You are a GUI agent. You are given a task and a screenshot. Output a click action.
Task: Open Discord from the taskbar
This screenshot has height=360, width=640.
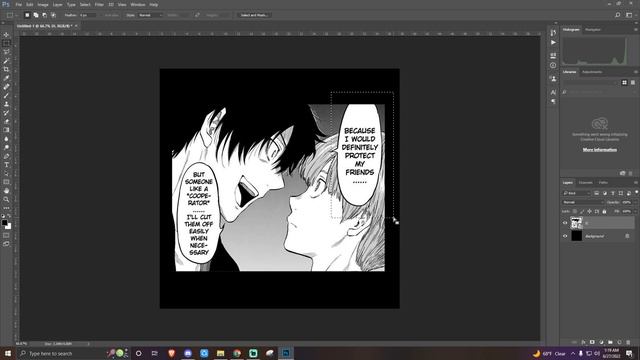point(188,353)
